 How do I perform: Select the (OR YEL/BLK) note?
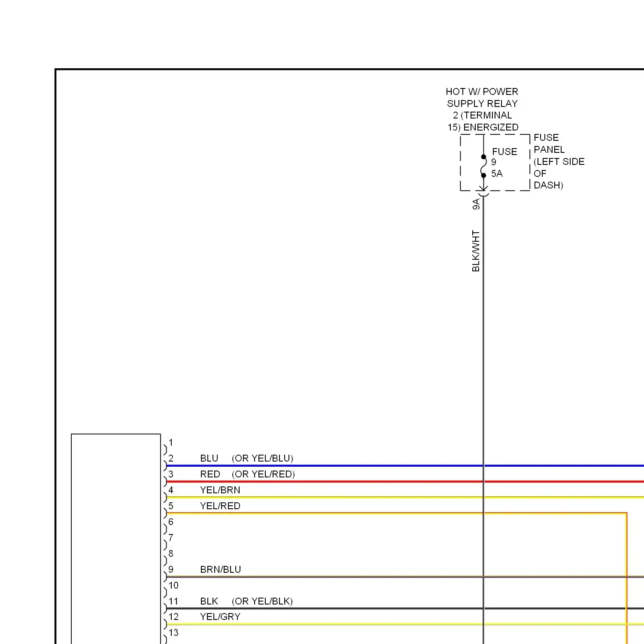coord(262,601)
